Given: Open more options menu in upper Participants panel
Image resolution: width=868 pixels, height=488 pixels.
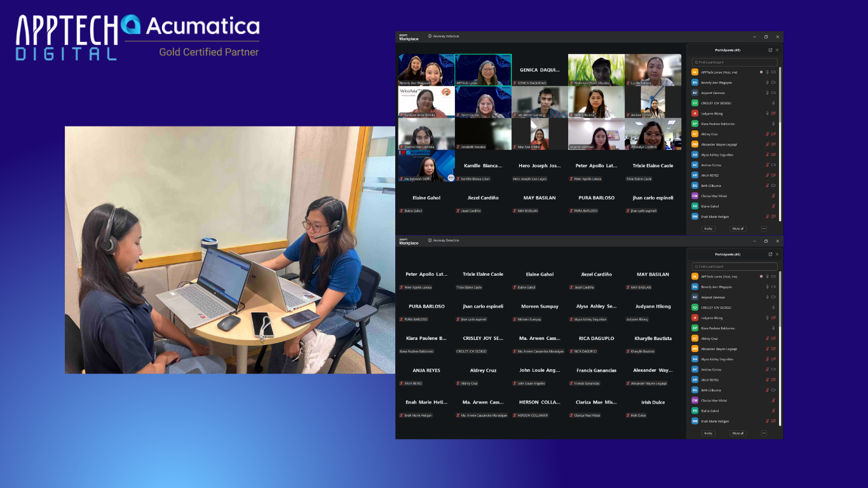Looking at the screenshot, I should point(764,229).
